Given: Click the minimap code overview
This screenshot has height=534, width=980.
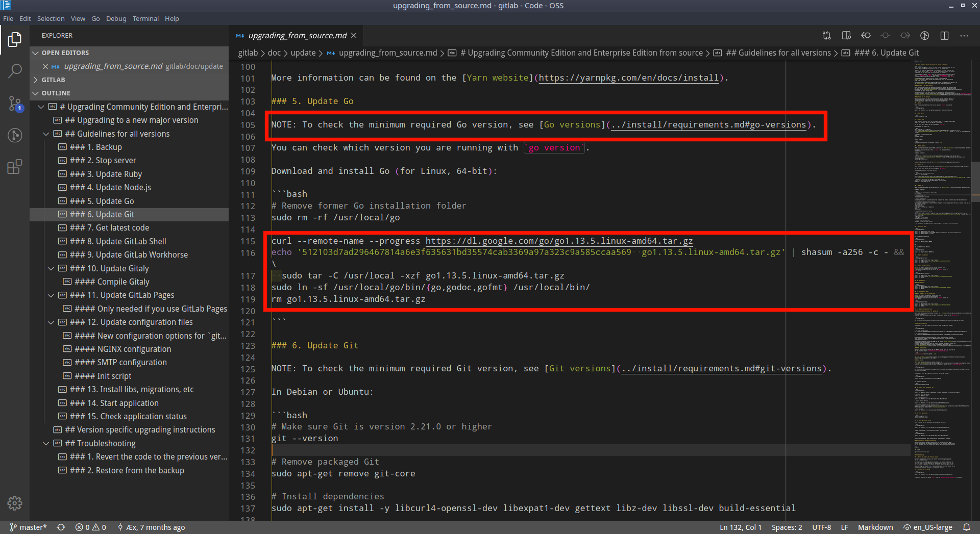Looking at the screenshot, I should 942,269.
